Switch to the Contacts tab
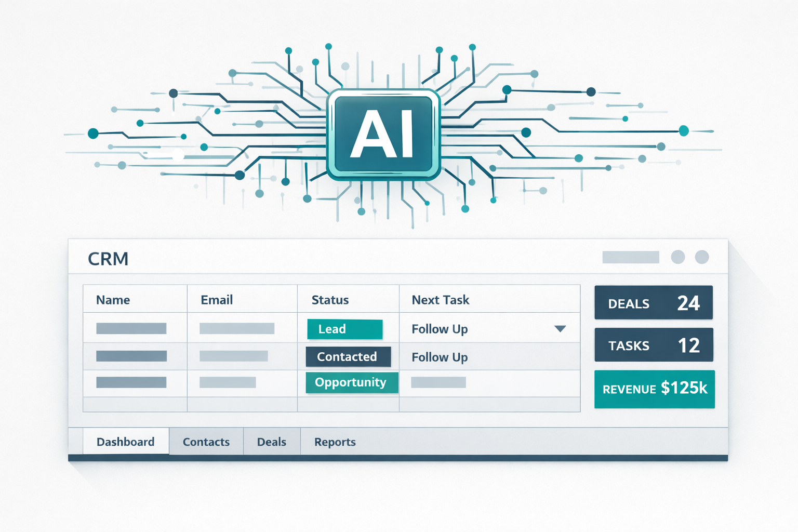Image resolution: width=798 pixels, height=532 pixels. (x=206, y=442)
